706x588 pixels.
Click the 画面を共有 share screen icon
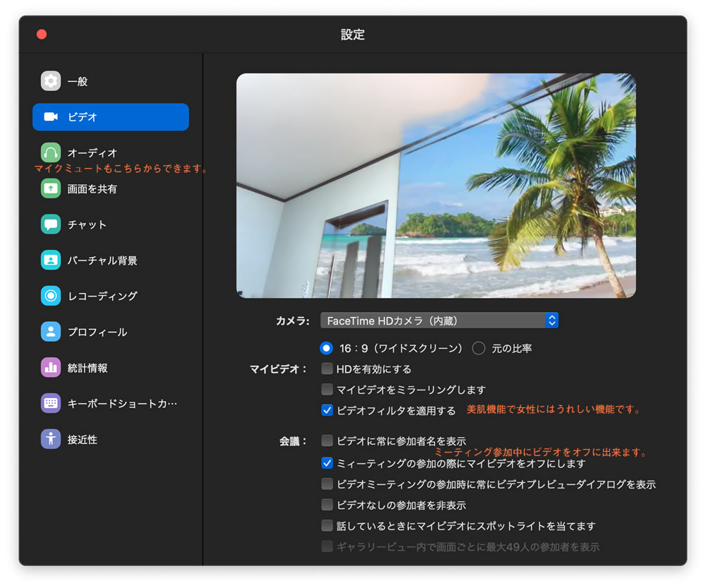(x=50, y=188)
